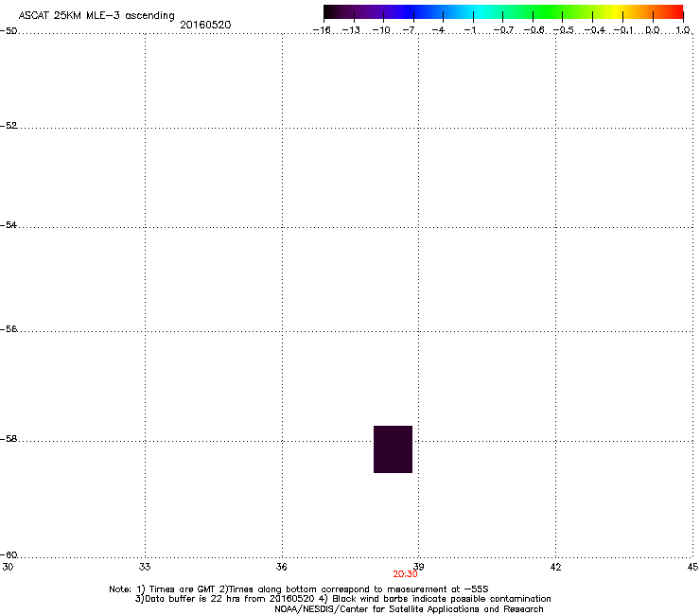Screen dimensions: 700x615
Task: Click the -54 latitude axis label
Action: pos(9,225)
